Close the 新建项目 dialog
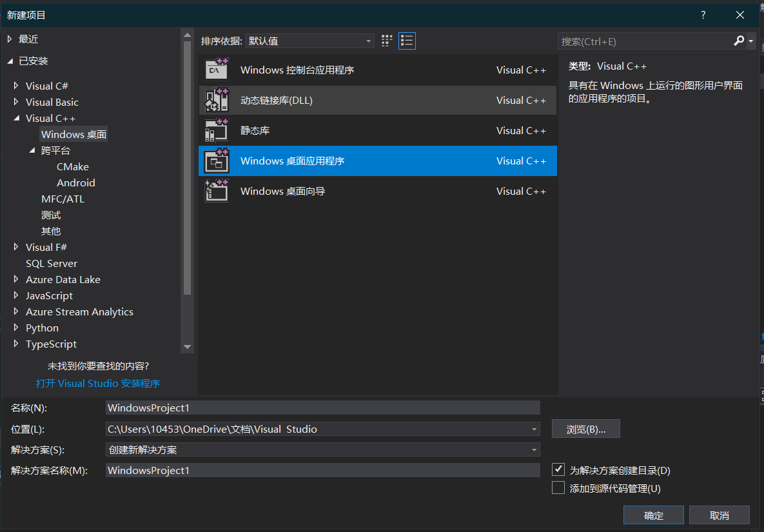Viewport: 764px width, 532px height. pyautogui.click(x=740, y=15)
